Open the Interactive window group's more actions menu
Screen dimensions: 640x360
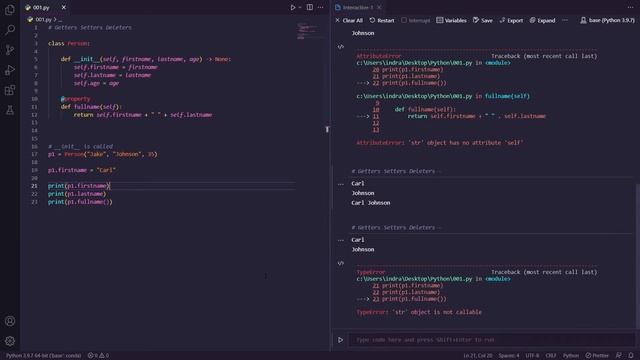(x=631, y=7)
